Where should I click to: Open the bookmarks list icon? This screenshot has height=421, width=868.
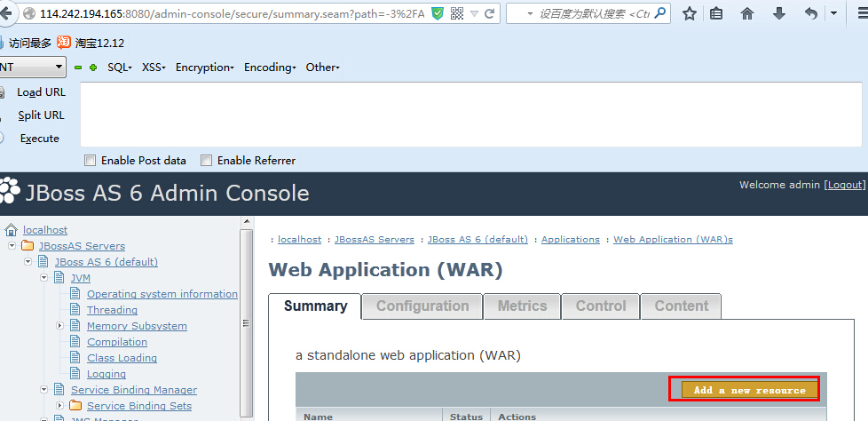716,14
